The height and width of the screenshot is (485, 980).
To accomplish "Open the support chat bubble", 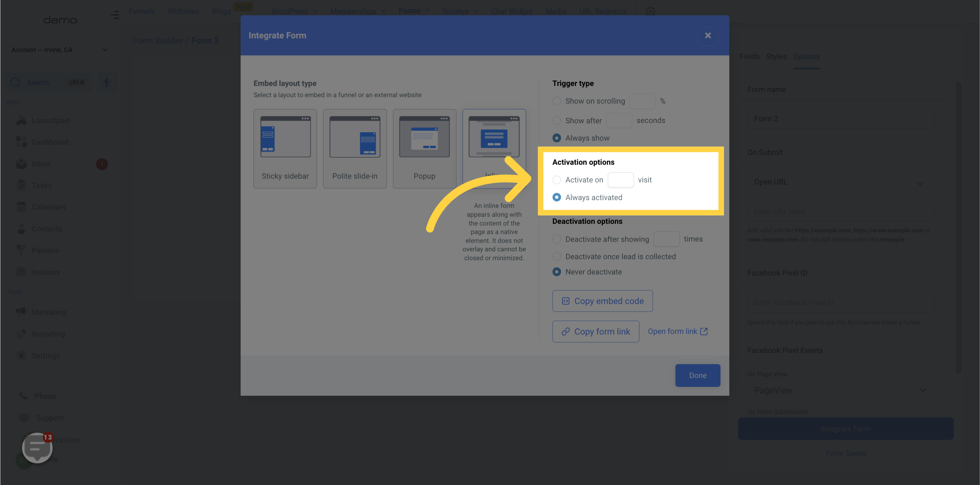I will tap(37, 448).
